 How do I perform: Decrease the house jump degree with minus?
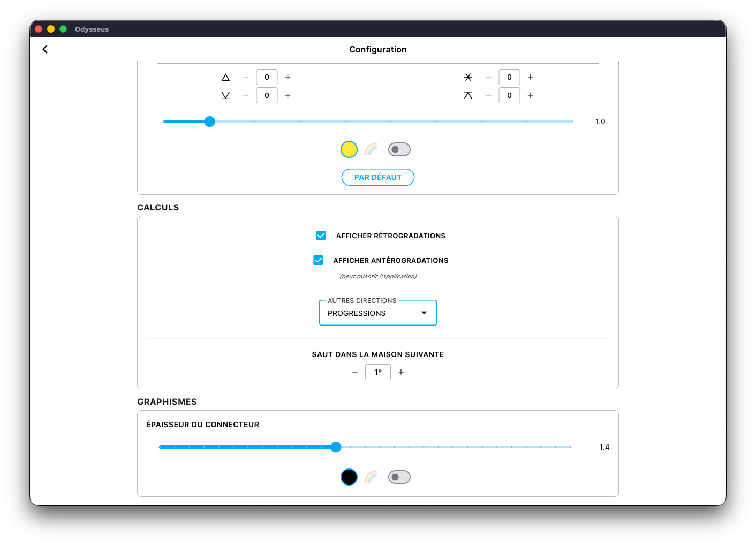point(355,372)
